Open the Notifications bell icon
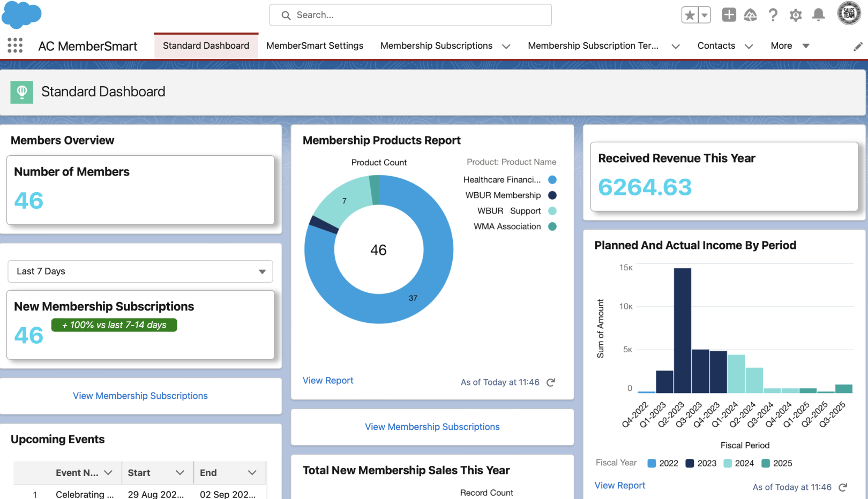This screenshot has width=868, height=499. click(x=818, y=15)
